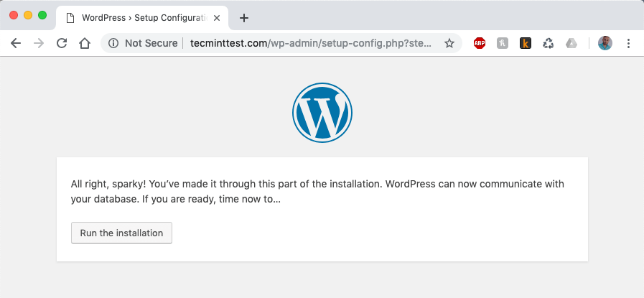Click the green macOS fullscreen window button

click(x=42, y=15)
